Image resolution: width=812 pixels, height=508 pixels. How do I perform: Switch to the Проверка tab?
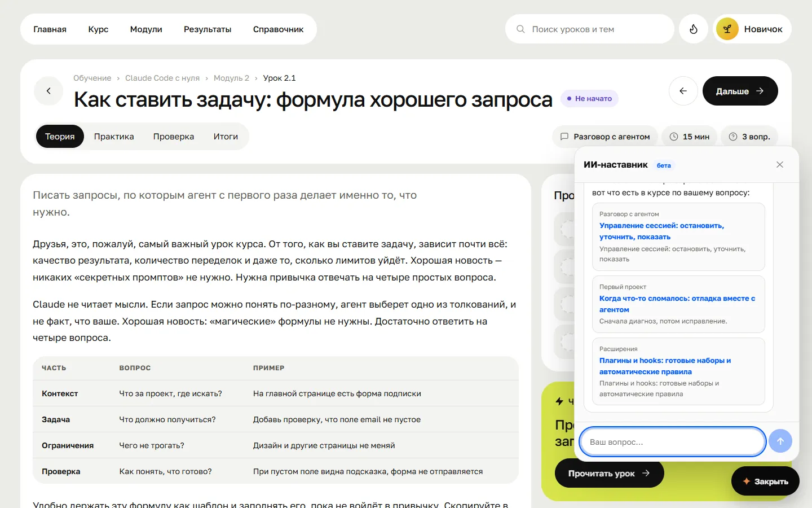(x=174, y=137)
